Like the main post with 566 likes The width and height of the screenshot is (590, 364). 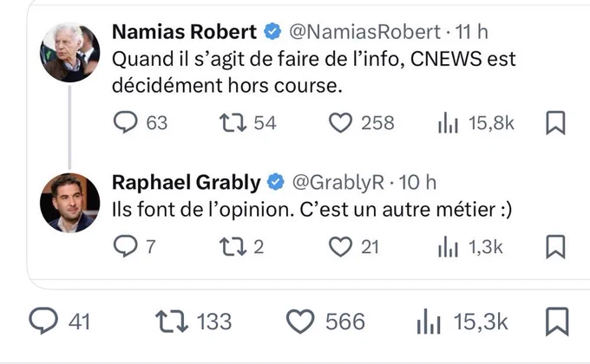point(300,322)
